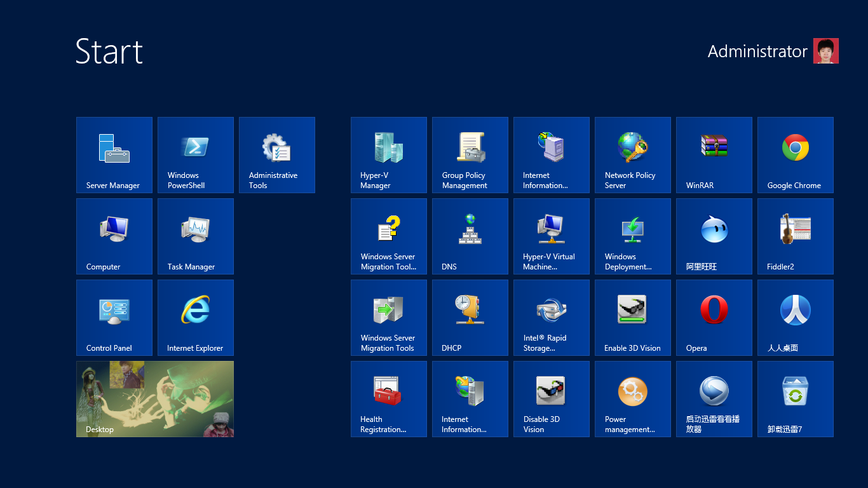Launch Windows PowerShell
Screen dimensions: 868x488
(196, 155)
